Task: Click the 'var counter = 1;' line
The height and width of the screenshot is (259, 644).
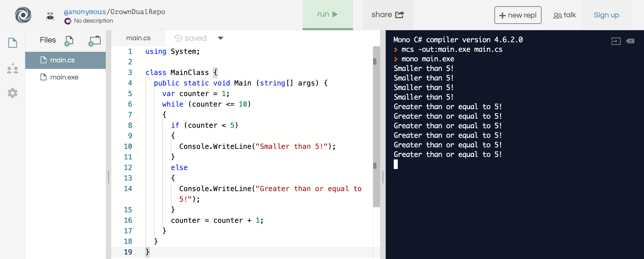Action: (x=196, y=94)
